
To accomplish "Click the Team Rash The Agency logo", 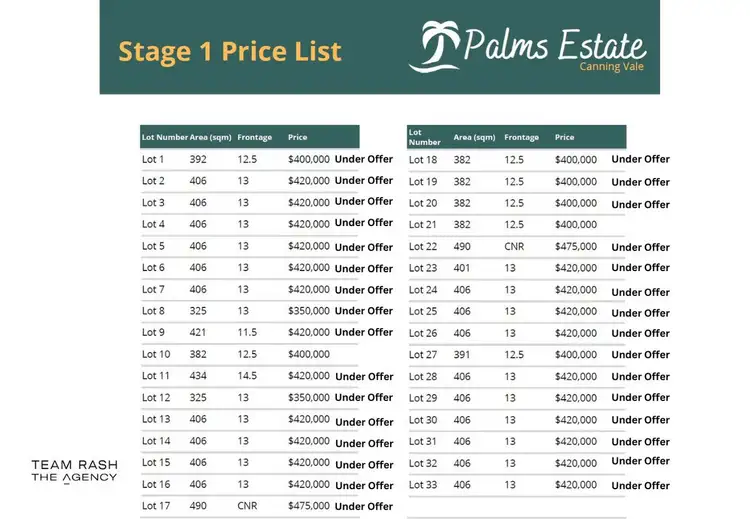I will tap(74, 470).
